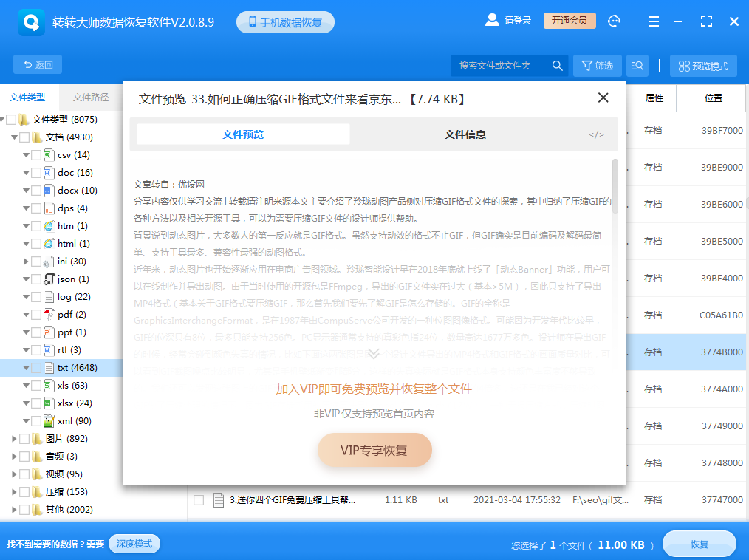
Task: Check the xml (90) checkbox
Action: coord(36,421)
